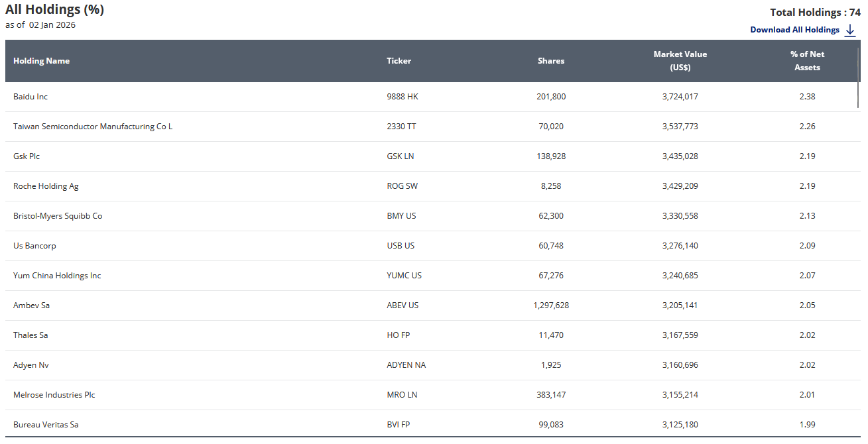Sort the table by Shares header
The width and height of the screenshot is (868, 444).
tap(551, 61)
